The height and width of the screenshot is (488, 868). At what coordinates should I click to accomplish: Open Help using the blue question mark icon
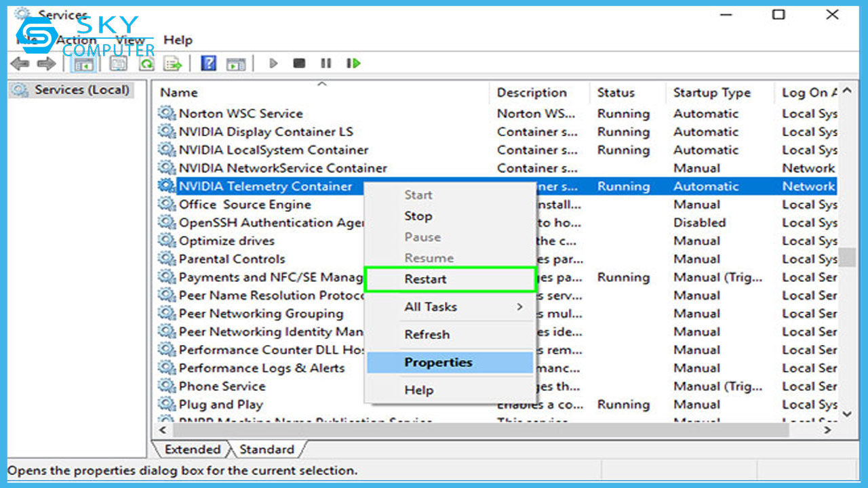point(208,63)
